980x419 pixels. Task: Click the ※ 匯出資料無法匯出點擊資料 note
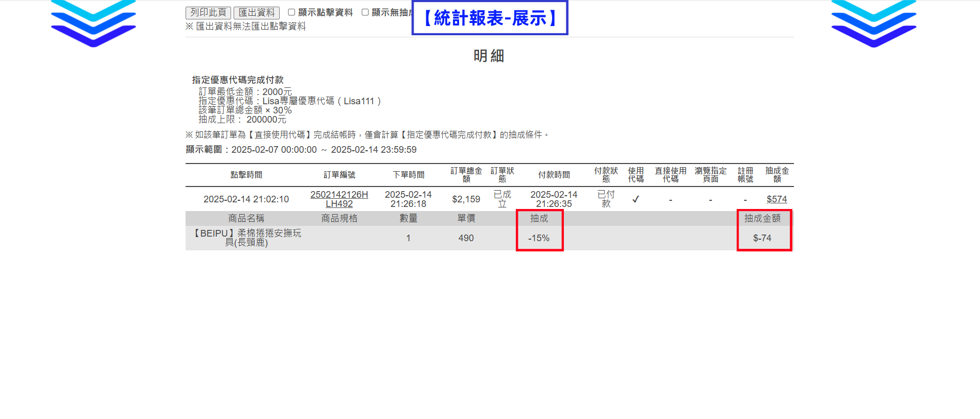245,26
